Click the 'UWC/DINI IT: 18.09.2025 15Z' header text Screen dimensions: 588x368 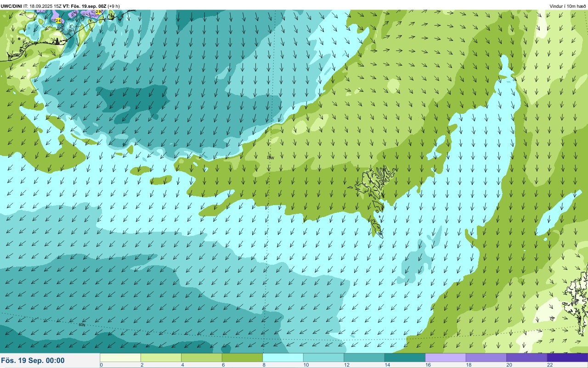click(x=31, y=6)
